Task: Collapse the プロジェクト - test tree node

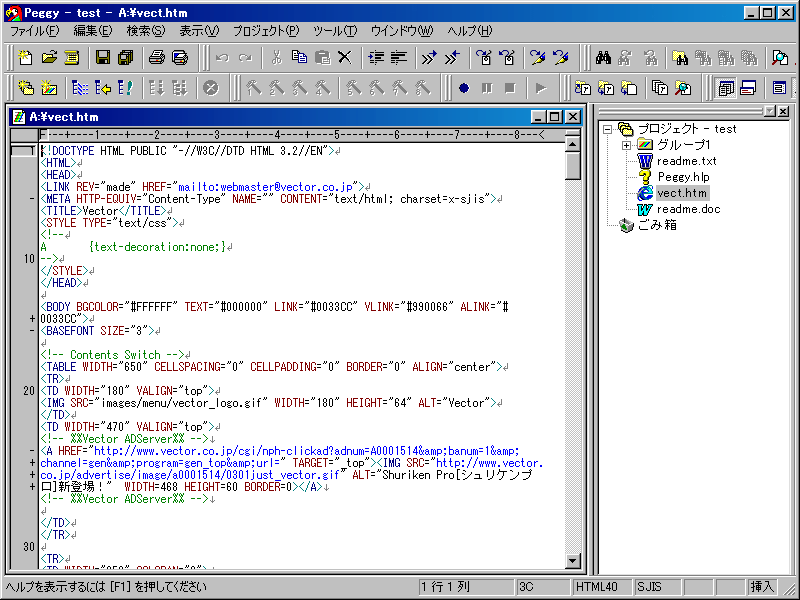Action: tap(607, 129)
